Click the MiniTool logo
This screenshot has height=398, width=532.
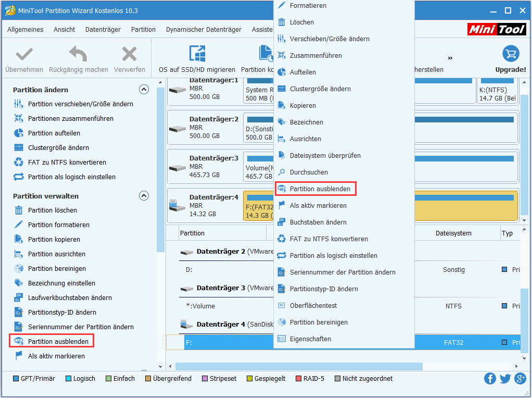(497, 29)
